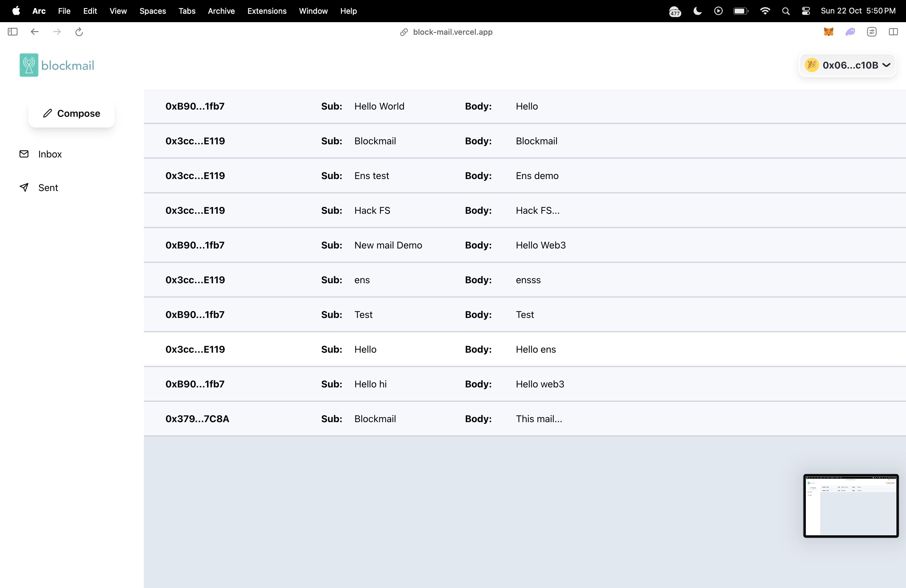Open the mail with subject Ens test

click(x=525, y=176)
